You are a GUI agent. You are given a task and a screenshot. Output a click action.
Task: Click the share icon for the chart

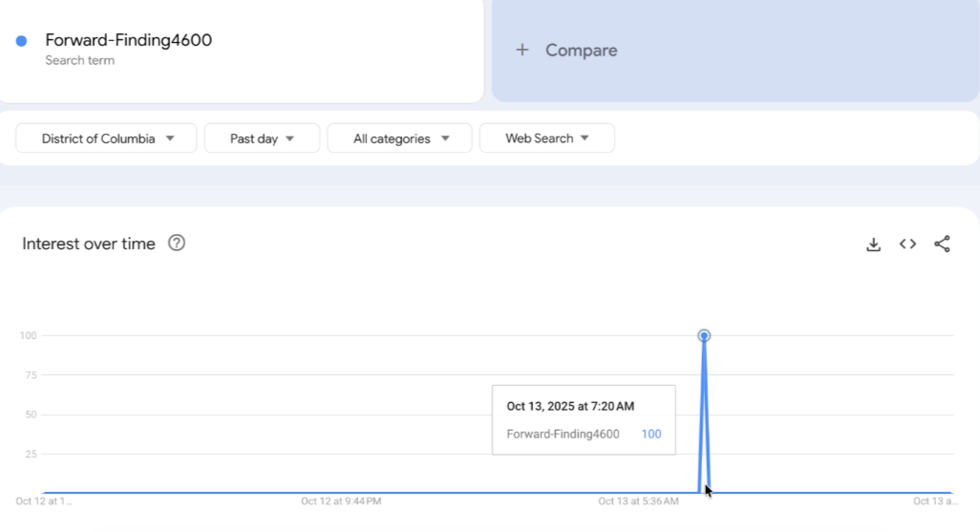coord(942,245)
